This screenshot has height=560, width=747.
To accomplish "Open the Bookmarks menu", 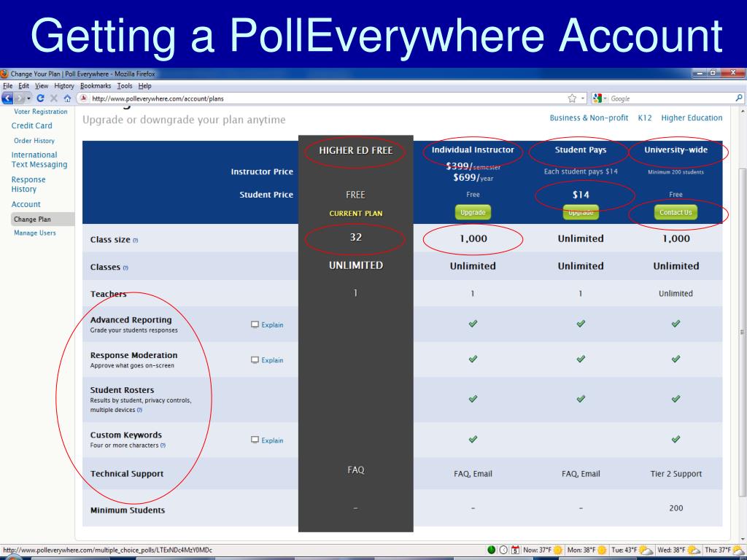I will pyautogui.click(x=96, y=86).
